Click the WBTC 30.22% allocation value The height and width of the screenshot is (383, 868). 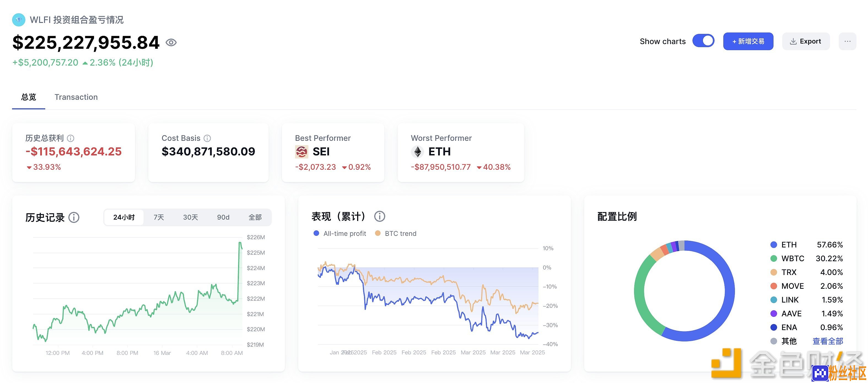point(829,259)
